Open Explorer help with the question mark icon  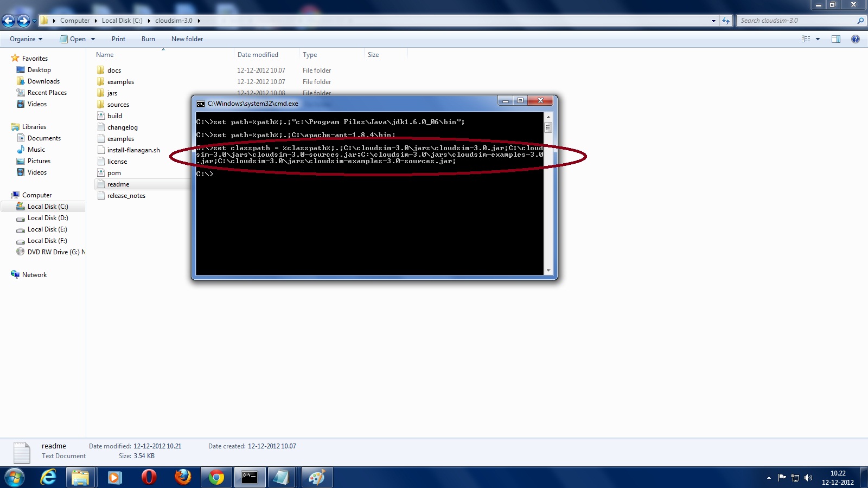click(855, 38)
